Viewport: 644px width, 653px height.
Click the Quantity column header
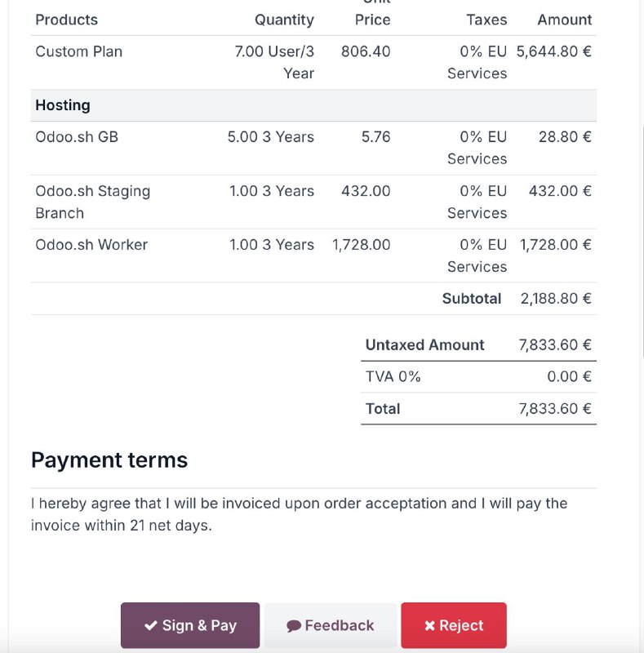284,20
